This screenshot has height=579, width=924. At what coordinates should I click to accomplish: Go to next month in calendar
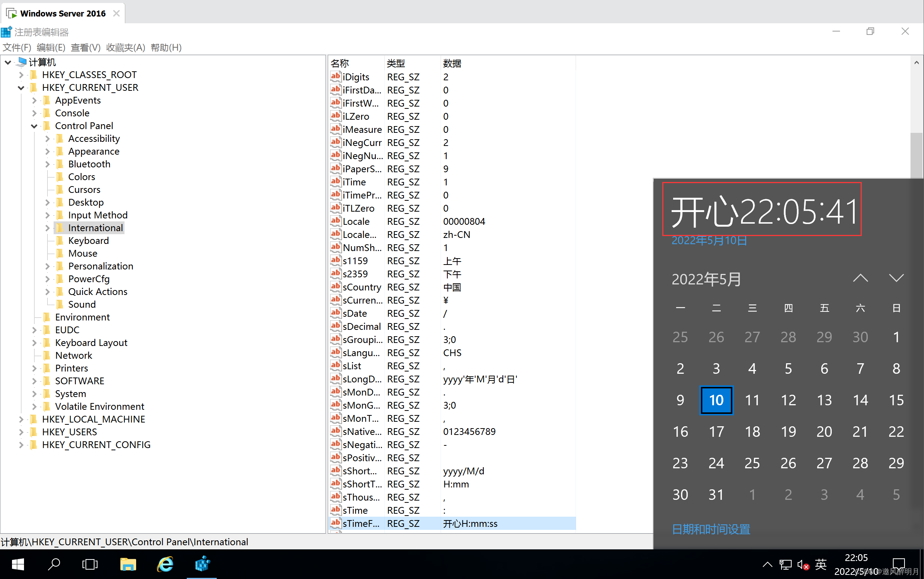pyautogui.click(x=896, y=278)
